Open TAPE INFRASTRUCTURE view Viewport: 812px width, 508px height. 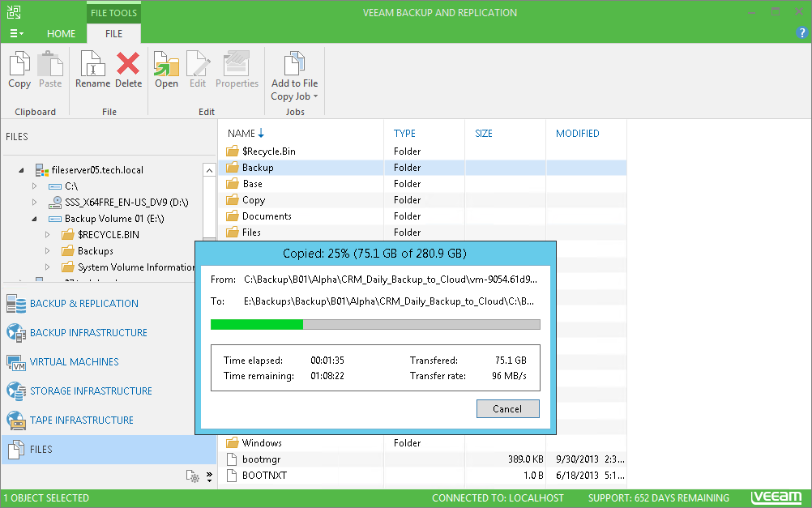point(82,420)
